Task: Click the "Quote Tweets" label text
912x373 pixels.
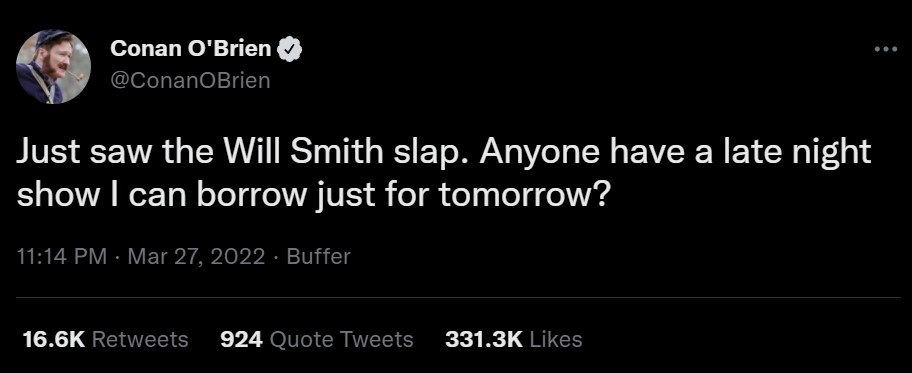Action: pos(342,339)
